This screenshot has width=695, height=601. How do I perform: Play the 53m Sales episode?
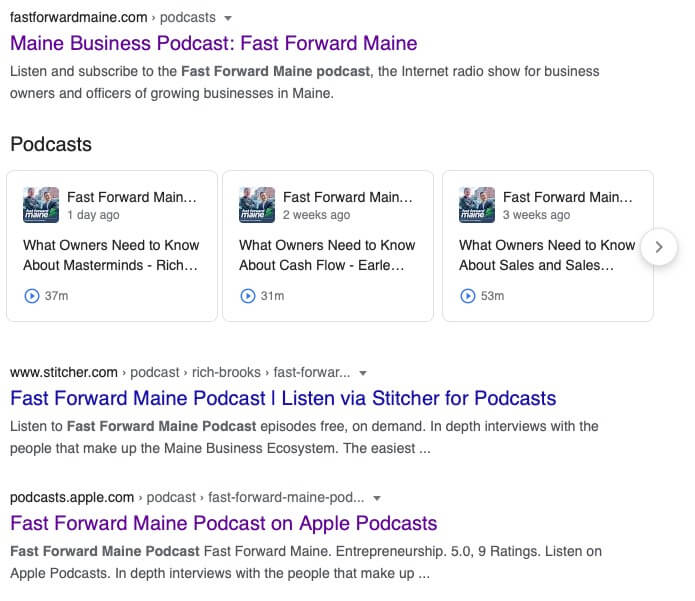(x=468, y=296)
